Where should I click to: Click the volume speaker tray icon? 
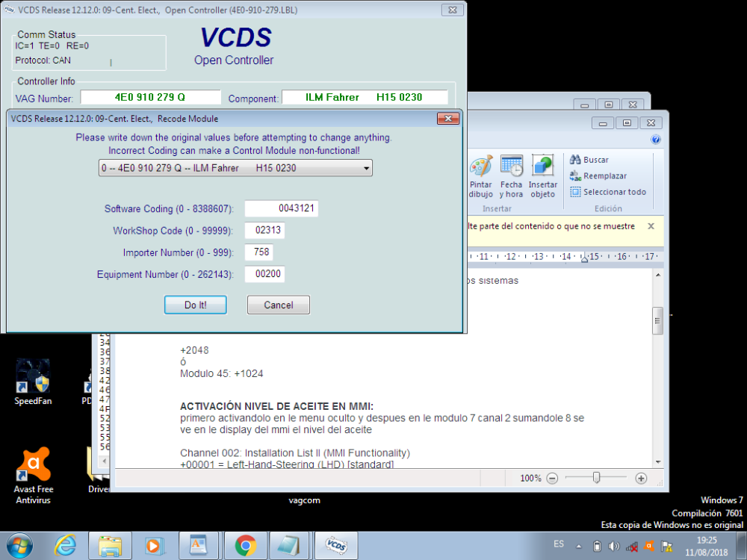pos(614,547)
